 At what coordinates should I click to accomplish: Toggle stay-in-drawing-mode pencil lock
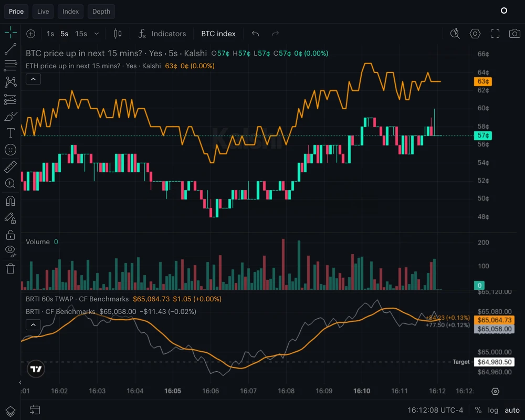(10, 218)
